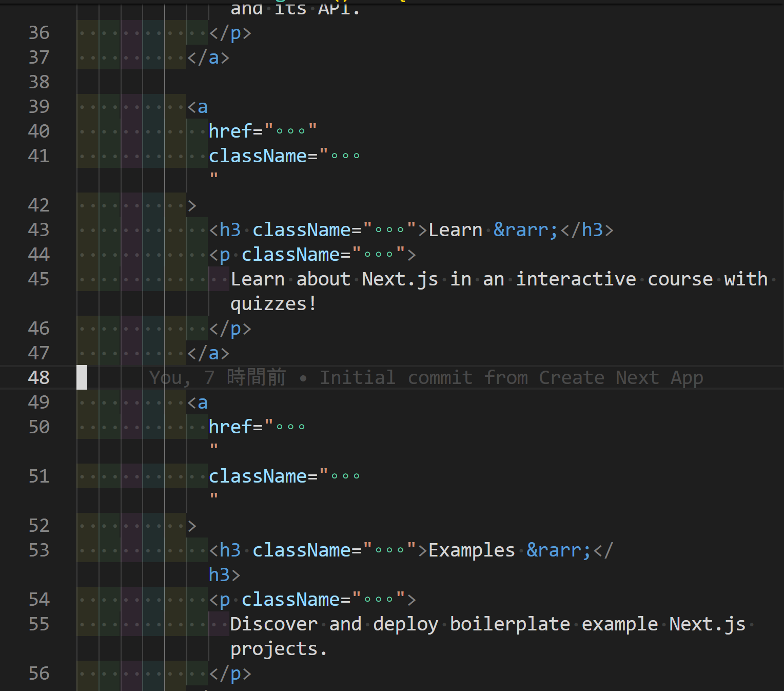Click the className attribute on line 51
The width and height of the screenshot is (784, 691).
[x=258, y=476]
